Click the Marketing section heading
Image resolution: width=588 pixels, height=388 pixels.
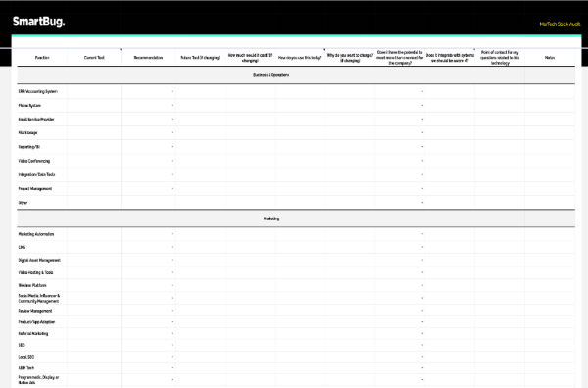(x=271, y=218)
